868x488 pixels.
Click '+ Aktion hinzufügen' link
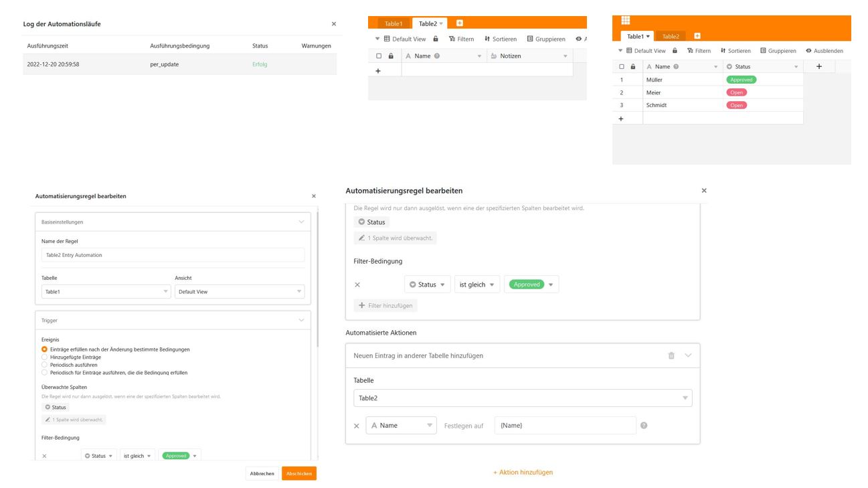pos(523,472)
